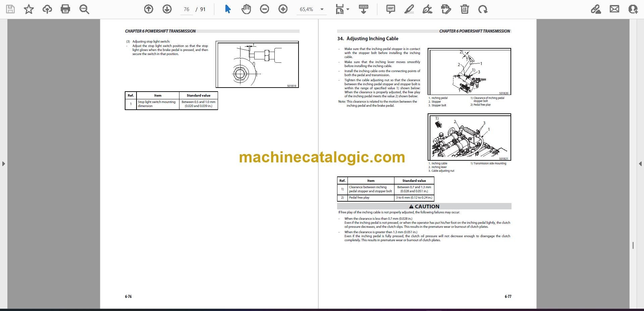Click the page number field showing 76

coord(186,9)
